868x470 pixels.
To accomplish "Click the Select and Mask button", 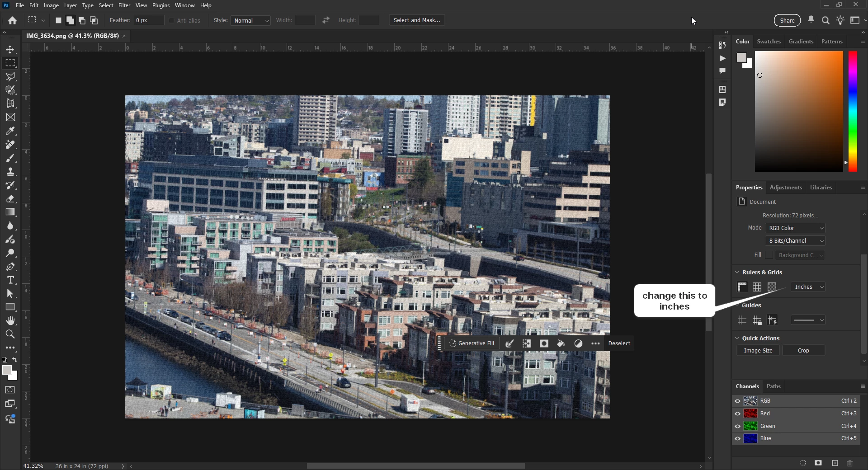I will (x=417, y=20).
